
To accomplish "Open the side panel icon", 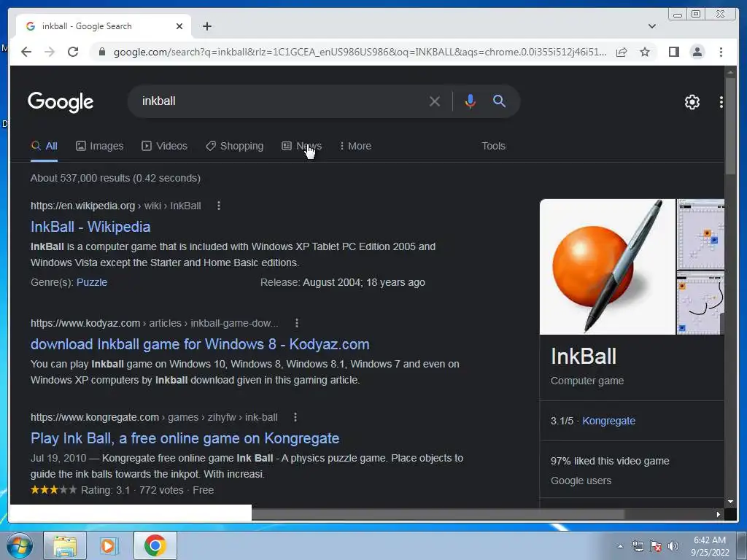I will tap(673, 52).
